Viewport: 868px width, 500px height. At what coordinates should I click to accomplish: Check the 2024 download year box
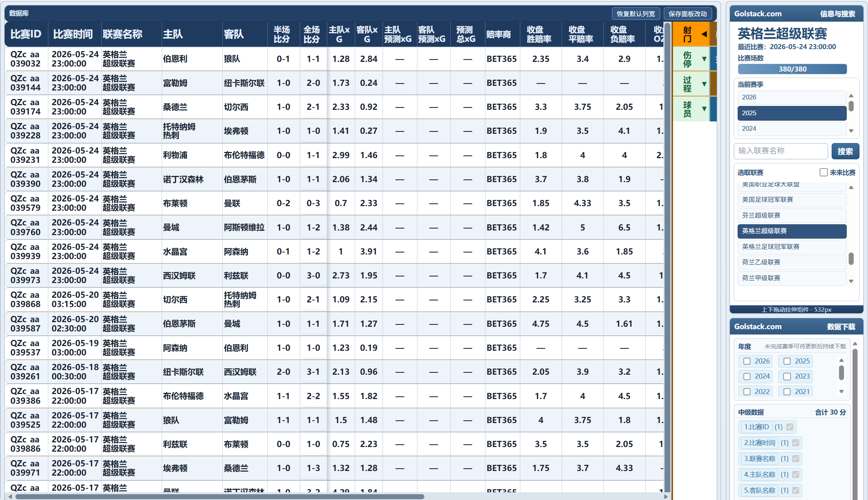[747, 376]
